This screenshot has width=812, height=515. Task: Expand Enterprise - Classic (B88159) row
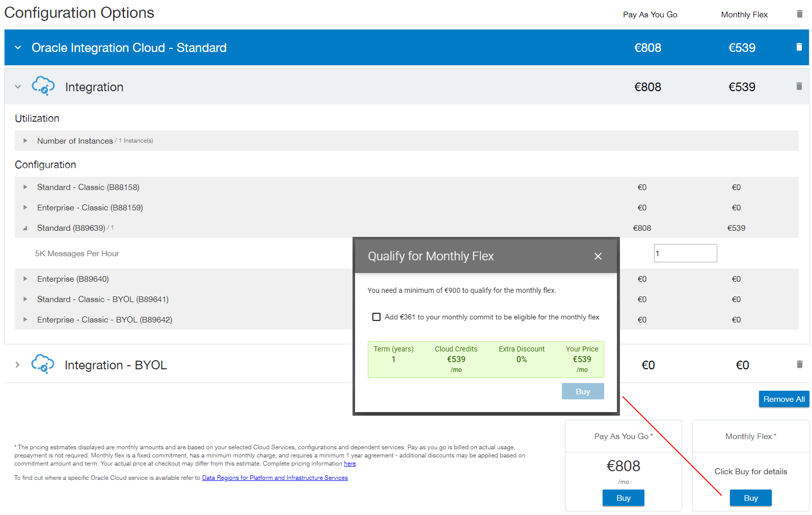pos(25,207)
